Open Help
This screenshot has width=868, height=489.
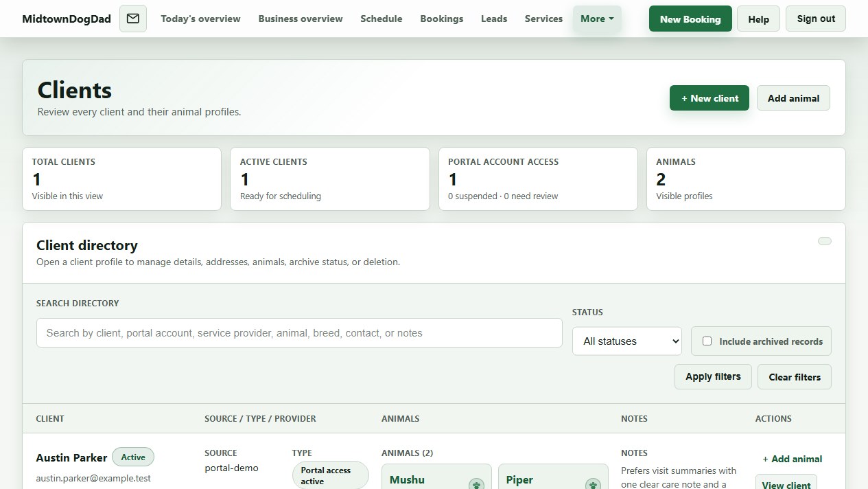(758, 19)
